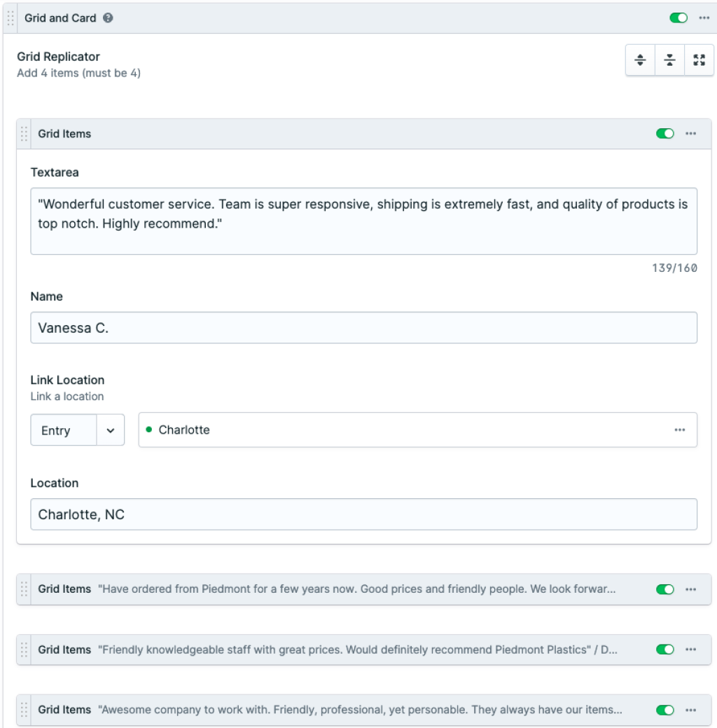717x728 pixels.
Task: Expand the "Friendly knowledgeable staff" grid item
Action: [x=357, y=650]
